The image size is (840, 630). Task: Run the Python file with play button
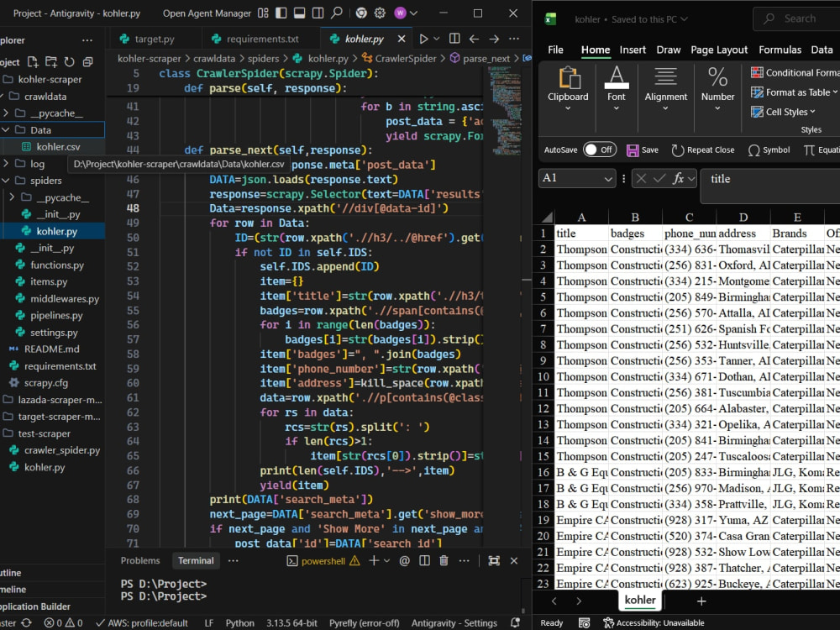[x=423, y=39]
